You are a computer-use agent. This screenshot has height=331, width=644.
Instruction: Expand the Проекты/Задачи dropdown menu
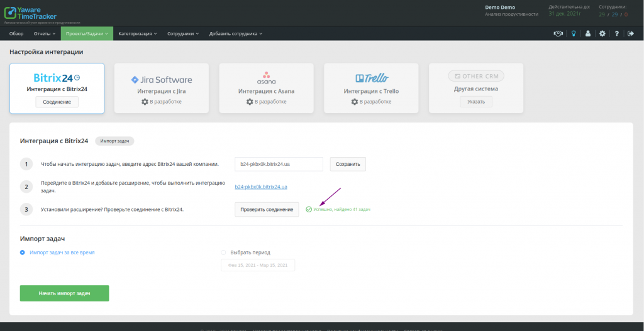tap(87, 34)
